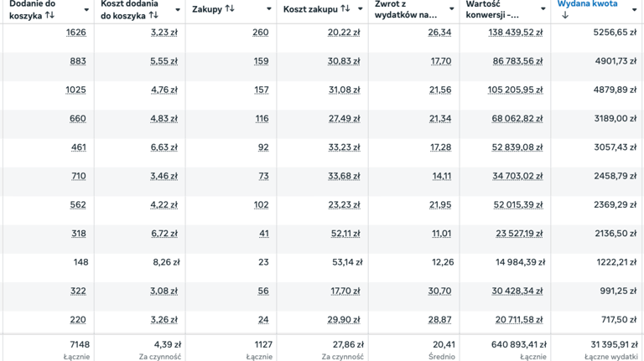
Task: Open Wartość konwersji column dropdown
Action: tap(543, 9)
